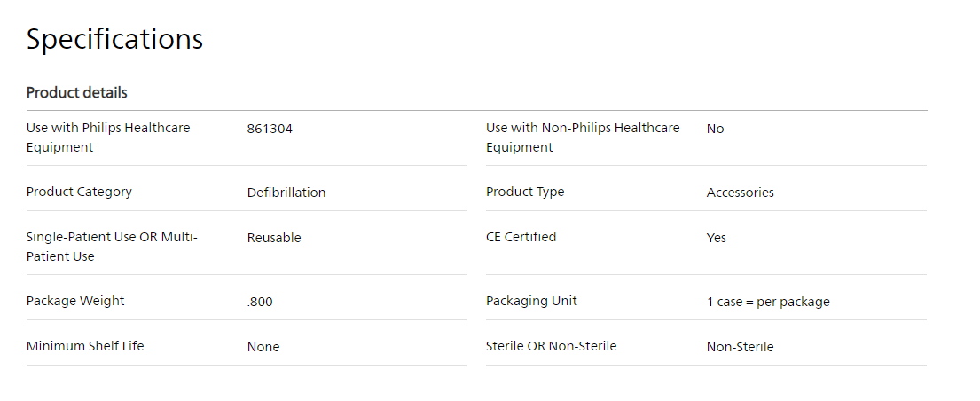The height and width of the screenshot is (401, 980).
Task: Click the Product Type label
Action: point(525,192)
